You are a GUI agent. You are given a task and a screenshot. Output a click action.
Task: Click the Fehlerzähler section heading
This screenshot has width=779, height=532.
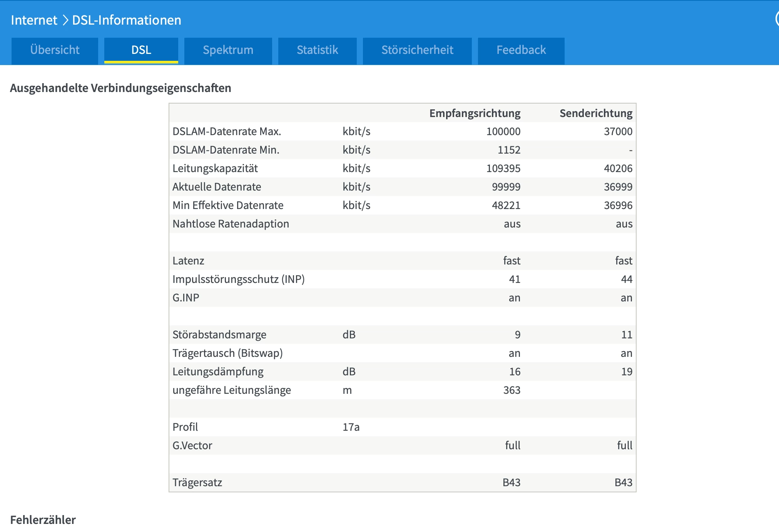click(x=43, y=520)
